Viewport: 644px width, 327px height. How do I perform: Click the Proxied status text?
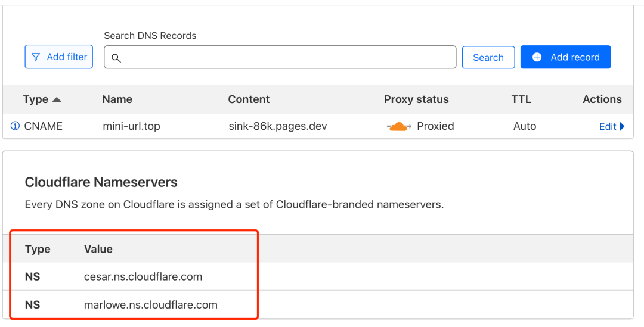pyautogui.click(x=435, y=126)
